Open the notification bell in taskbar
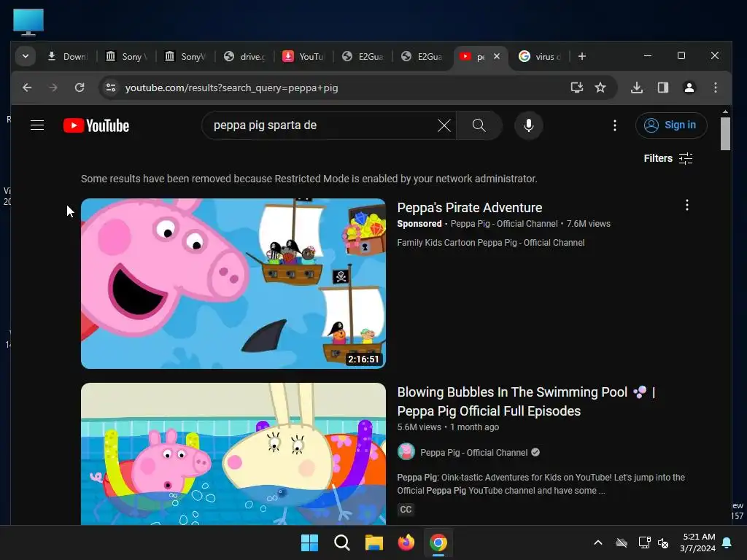 click(727, 542)
